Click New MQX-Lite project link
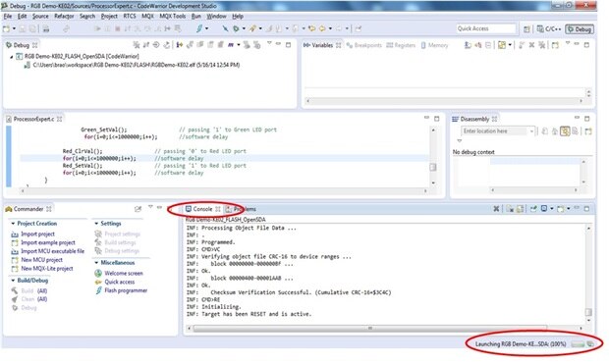Screen dimensions: 609x364 coord(47,268)
